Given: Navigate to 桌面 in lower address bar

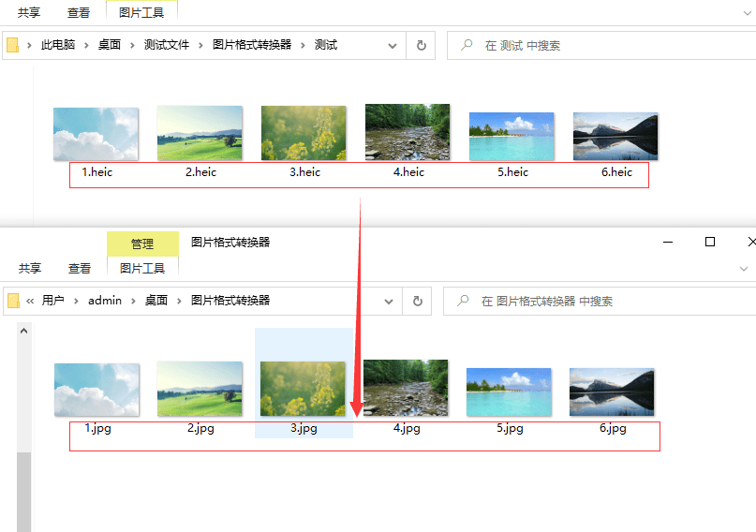Looking at the screenshot, I should pos(156,301).
